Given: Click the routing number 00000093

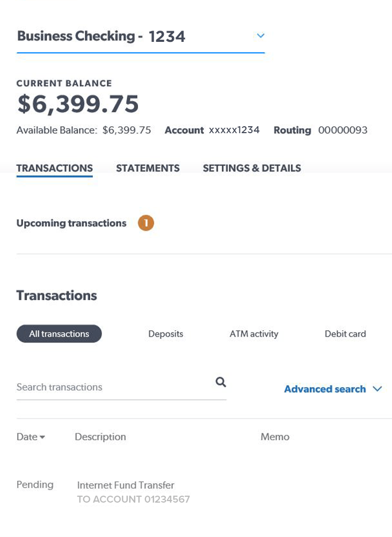Looking at the screenshot, I should click(343, 130).
